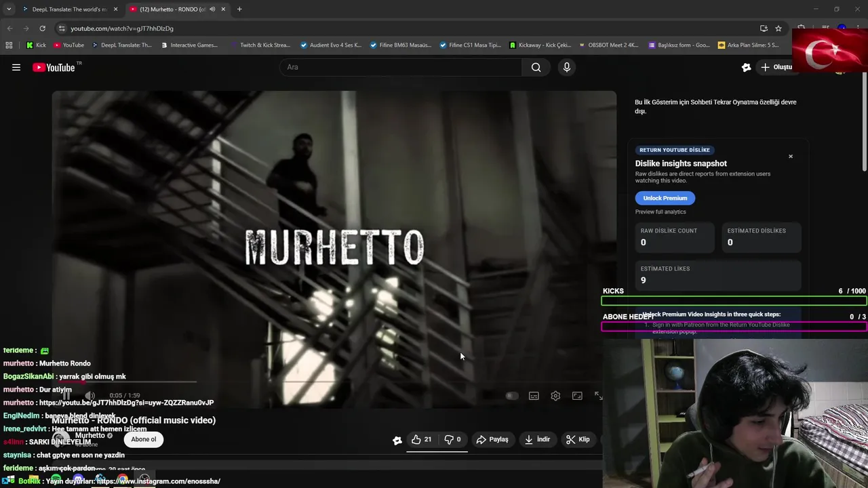Viewport: 868px width, 488px height.
Task: Open the Başlıksız form bookmark
Action: [679, 45]
